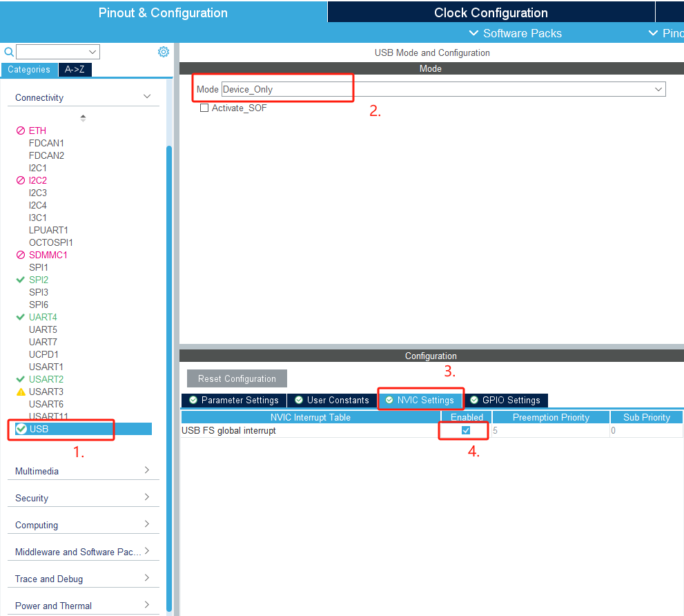This screenshot has height=616, width=684.
Task: Click the User Constants tab check icon
Action: [299, 400]
